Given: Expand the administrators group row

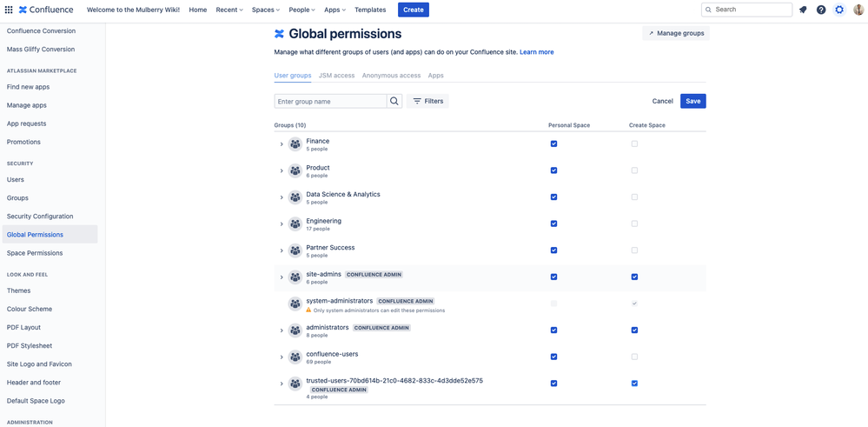Looking at the screenshot, I should point(282,330).
